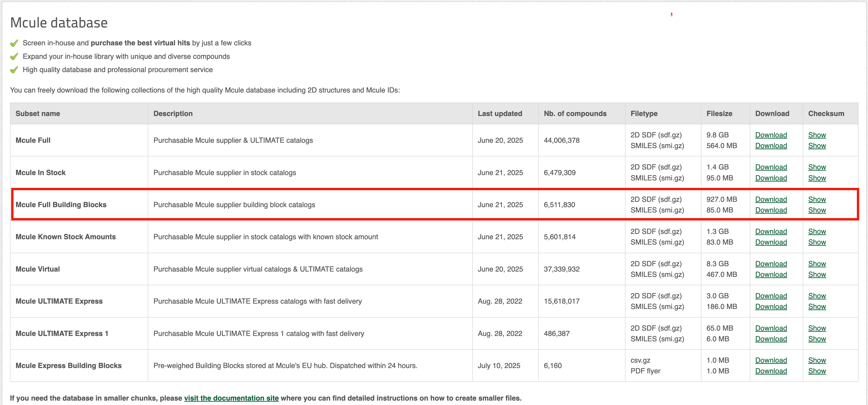Download Mcule Known Stock Amounts 1.3 GB SDF
Viewport: 868px width, 405px height.
click(x=771, y=231)
